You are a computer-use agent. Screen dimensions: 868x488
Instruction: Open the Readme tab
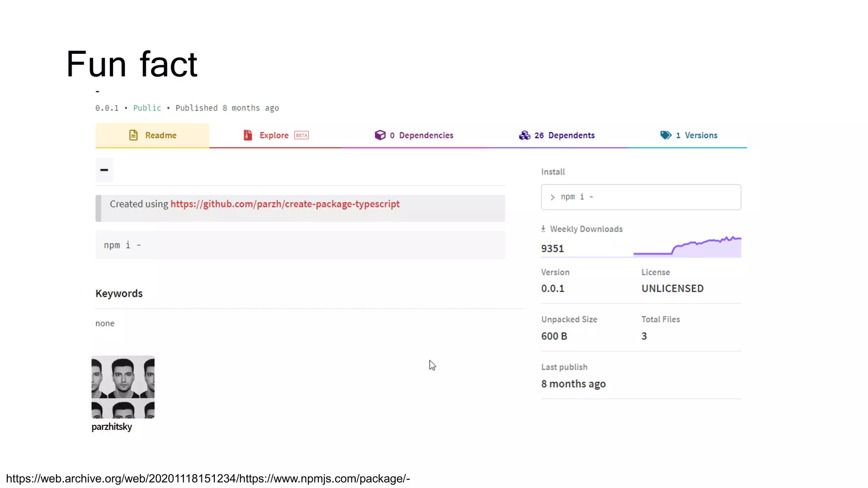coord(161,136)
